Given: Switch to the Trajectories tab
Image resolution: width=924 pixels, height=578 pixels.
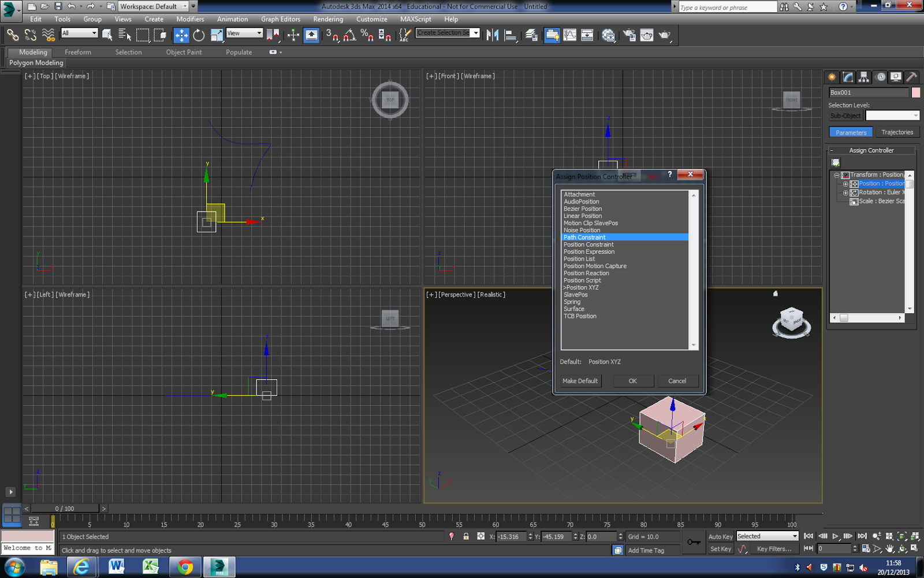Looking at the screenshot, I should pos(897,132).
